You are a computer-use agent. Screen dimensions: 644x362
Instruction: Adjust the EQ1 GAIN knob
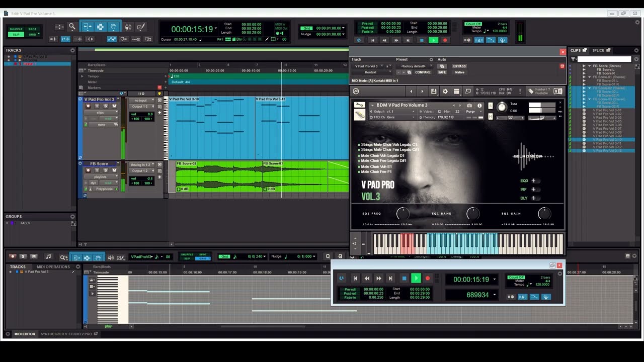click(x=544, y=214)
